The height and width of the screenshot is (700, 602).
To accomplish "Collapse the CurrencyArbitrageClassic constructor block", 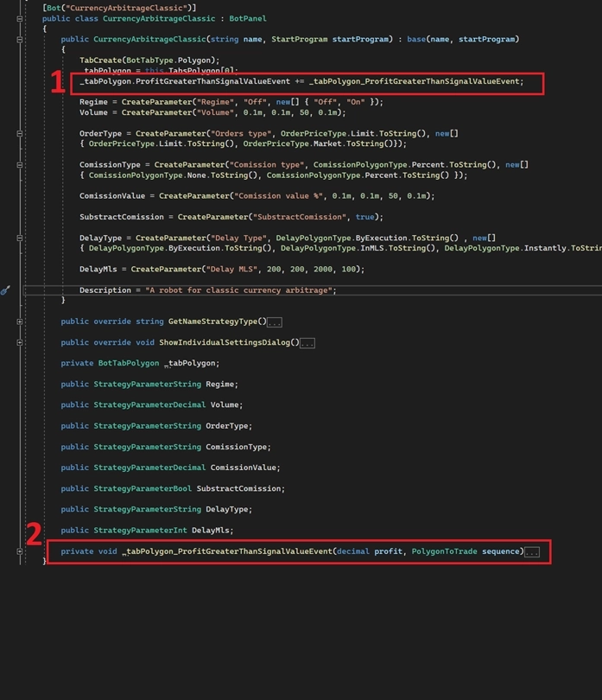I will click(x=20, y=39).
